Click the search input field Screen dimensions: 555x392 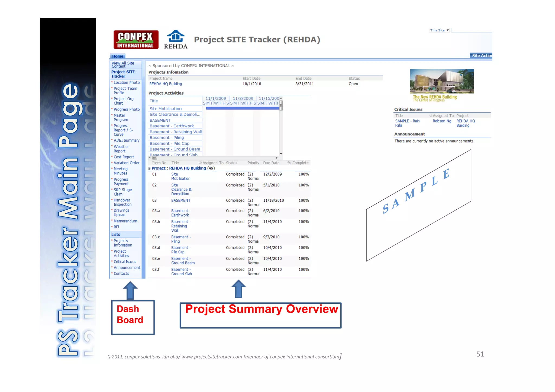coord(472,30)
